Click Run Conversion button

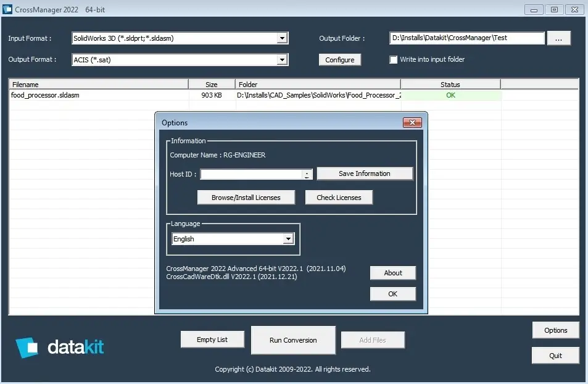point(293,340)
